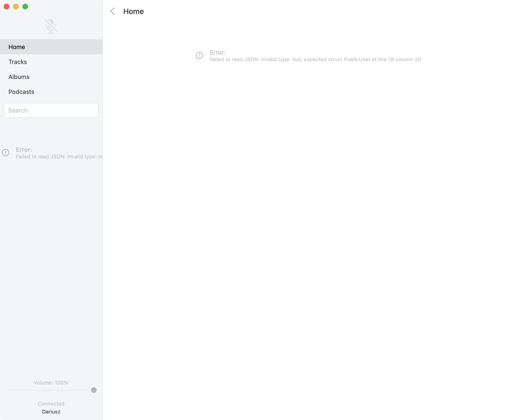Click the main JSON error message text
The height and width of the screenshot is (420, 513).
(x=315, y=60)
